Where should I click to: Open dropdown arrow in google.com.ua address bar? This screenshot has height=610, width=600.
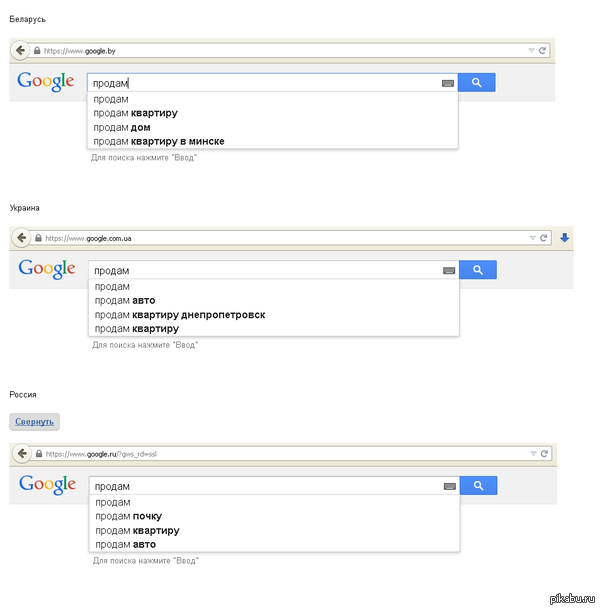(533, 238)
